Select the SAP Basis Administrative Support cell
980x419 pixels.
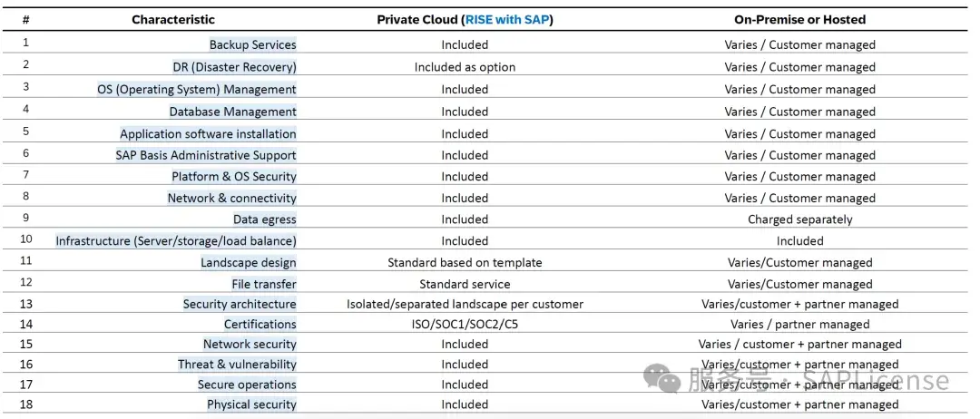click(x=206, y=155)
